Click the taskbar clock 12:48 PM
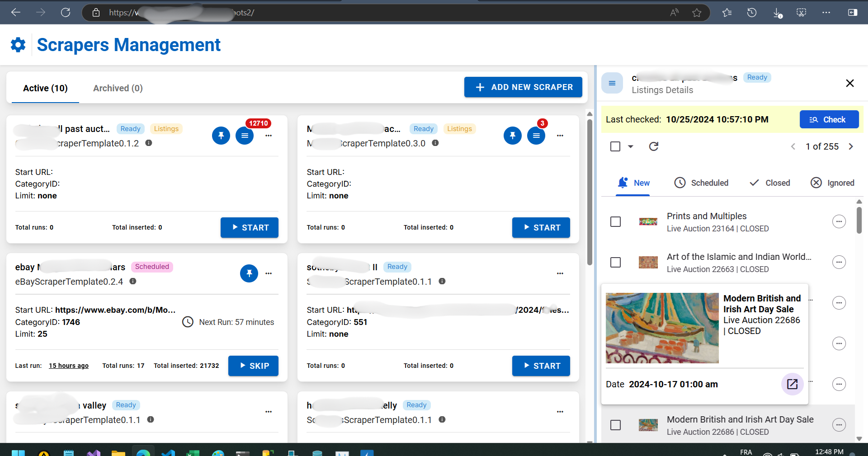 pyautogui.click(x=829, y=451)
